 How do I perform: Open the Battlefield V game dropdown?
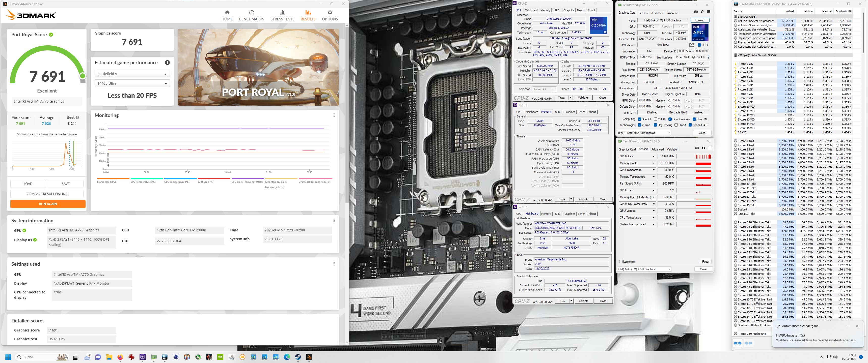[132, 74]
